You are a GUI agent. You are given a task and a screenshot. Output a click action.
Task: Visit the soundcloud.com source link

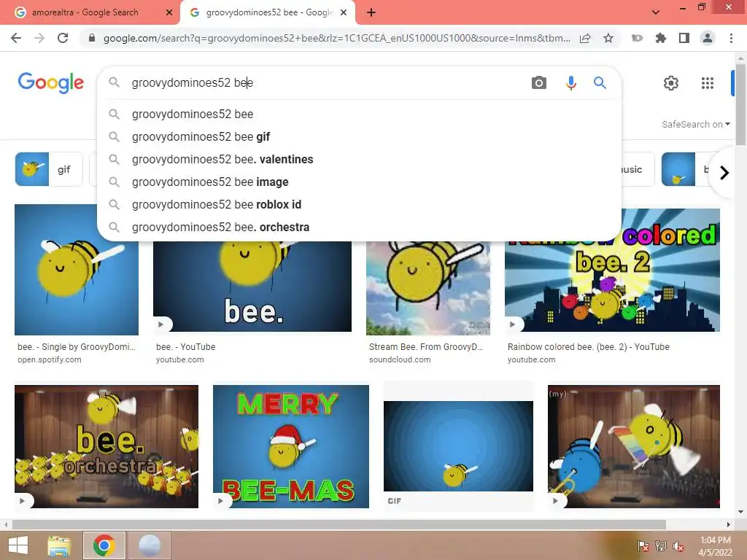coord(400,359)
